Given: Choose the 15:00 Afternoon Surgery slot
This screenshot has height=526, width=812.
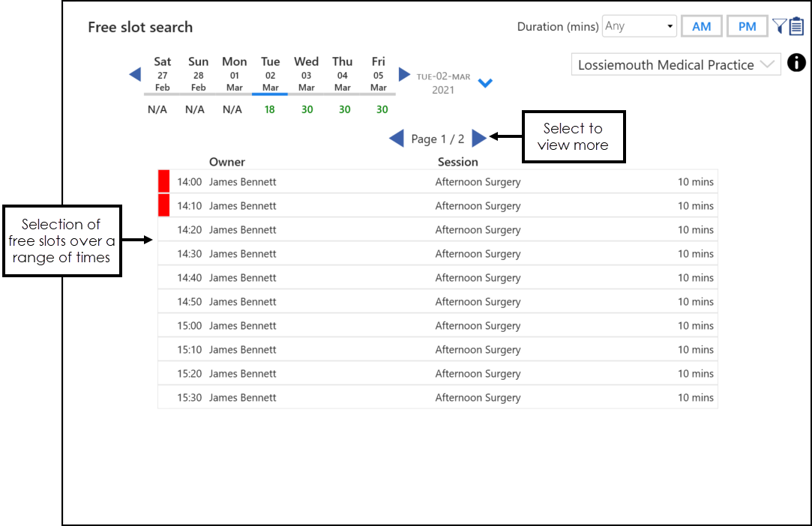Looking at the screenshot, I should [478, 326].
